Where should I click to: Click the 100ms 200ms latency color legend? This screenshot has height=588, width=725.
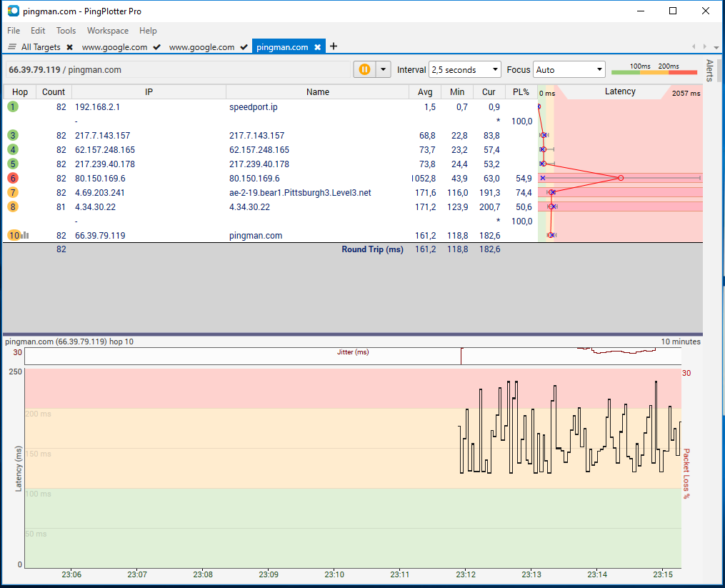click(x=654, y=69)
